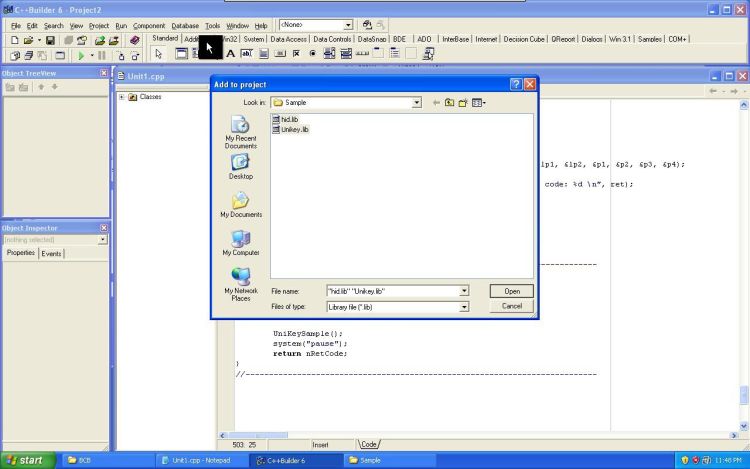Open the View Menu icon in dialog
Image resolution: width=750 pixels, height=469 pixels.
[478, 102]
